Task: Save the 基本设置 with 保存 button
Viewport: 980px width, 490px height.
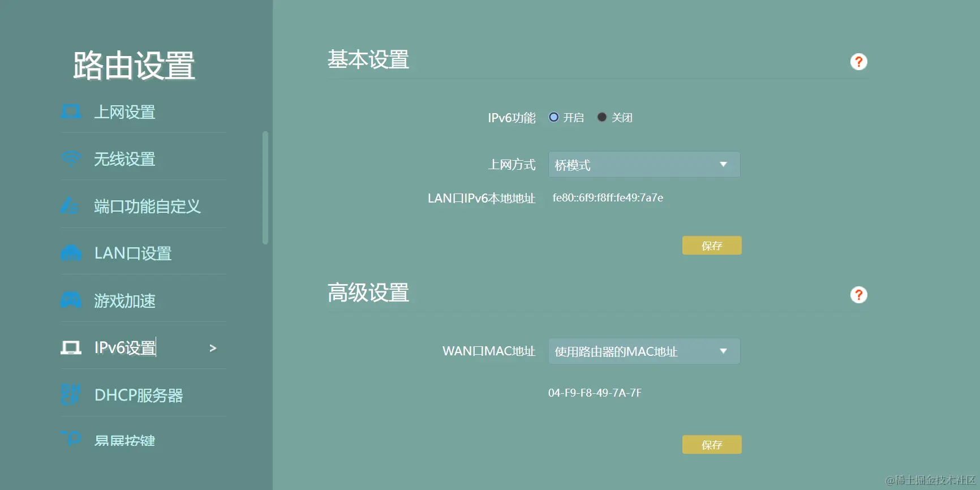Action: pyautogui.click(x=712, y=246)
